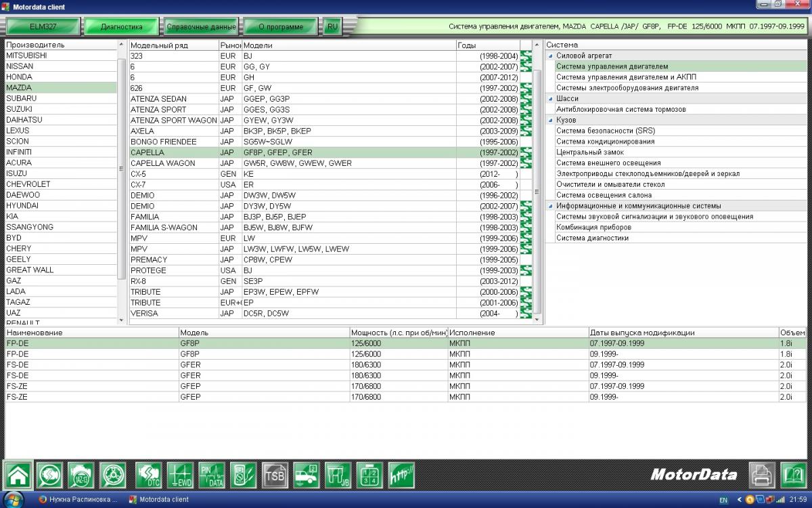Open the http web link icon
Screen dimensions: 812x508
tap(401, 475)
